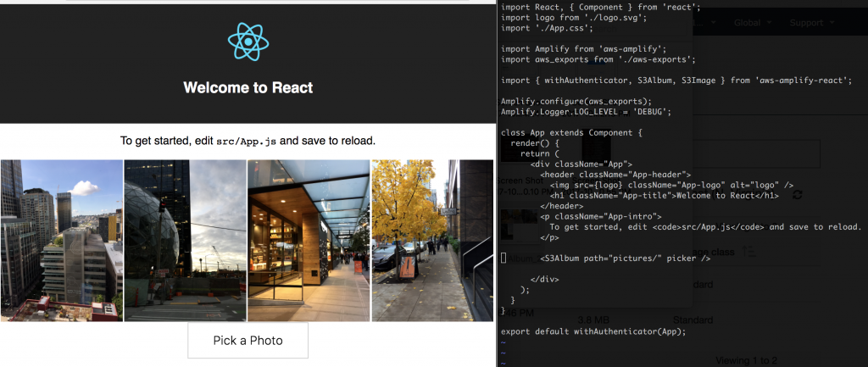Click the S3Album path="pictures/" picker line
The width and height of the screenshot is (868, 367).
point(625,258)
